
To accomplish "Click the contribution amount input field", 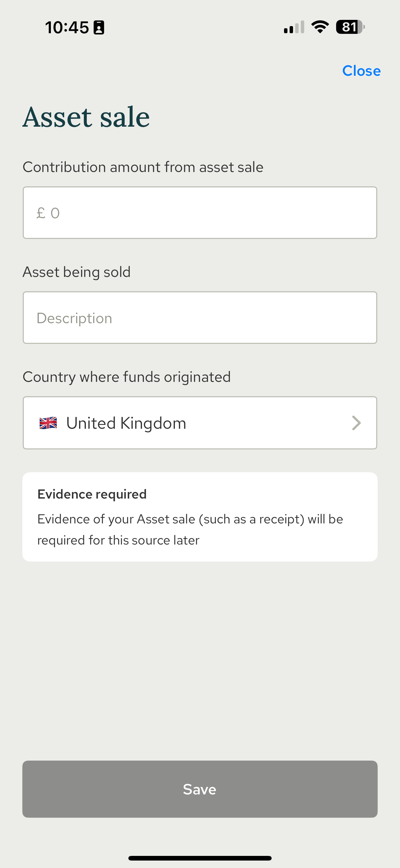I will [200, 213].
